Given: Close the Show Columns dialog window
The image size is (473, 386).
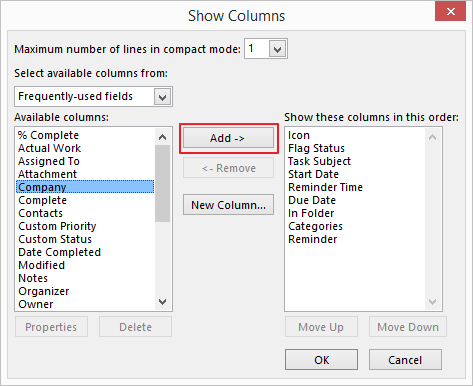Looking at the screenshot, I should [450, 12].
